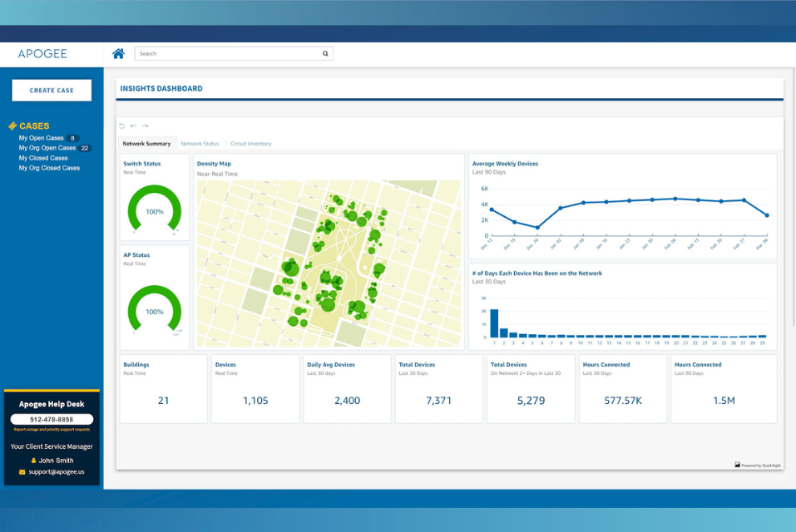Viewport: 796px width, 532px height.
Task: Click the person icon beside John Smith
Action: (x=33, y=461)
